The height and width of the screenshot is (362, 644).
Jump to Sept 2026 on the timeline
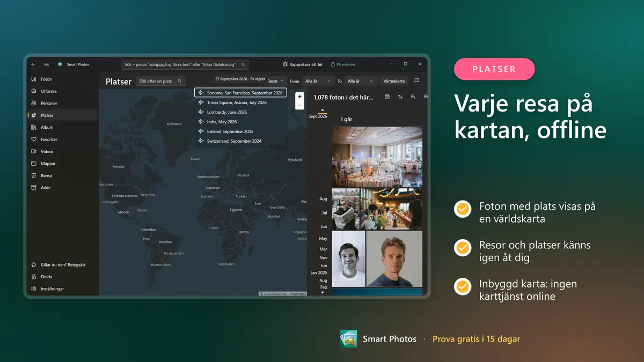coord(318,116)
